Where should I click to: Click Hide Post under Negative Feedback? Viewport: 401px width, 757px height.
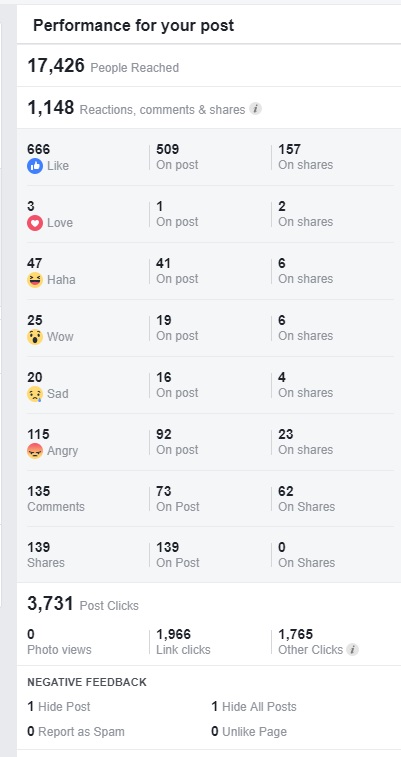(x=59, y=707)
